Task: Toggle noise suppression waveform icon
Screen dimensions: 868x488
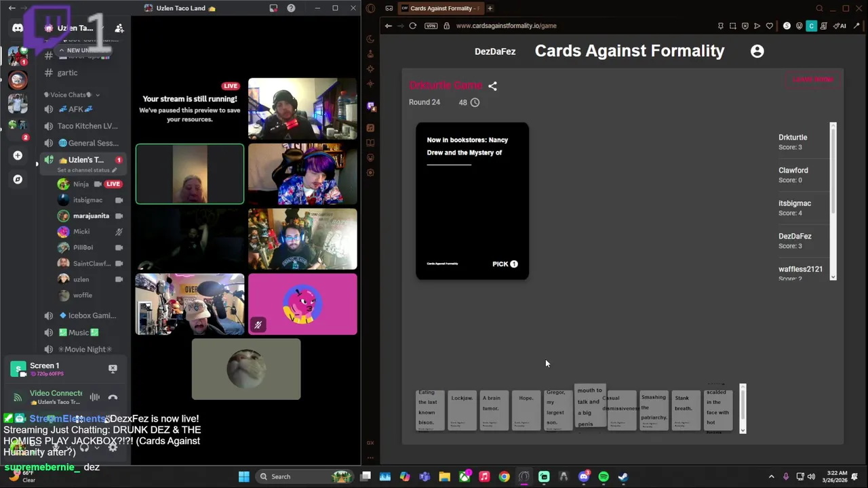Action: [x=95, y=397]
